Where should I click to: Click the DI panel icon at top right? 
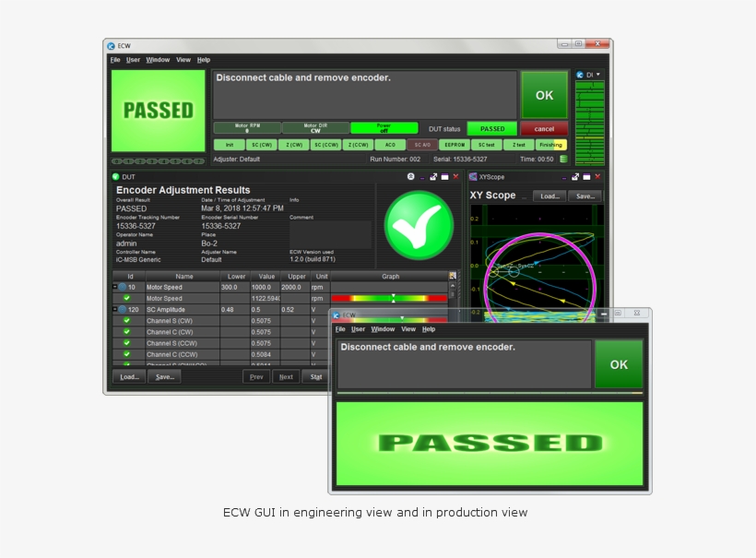578,74
